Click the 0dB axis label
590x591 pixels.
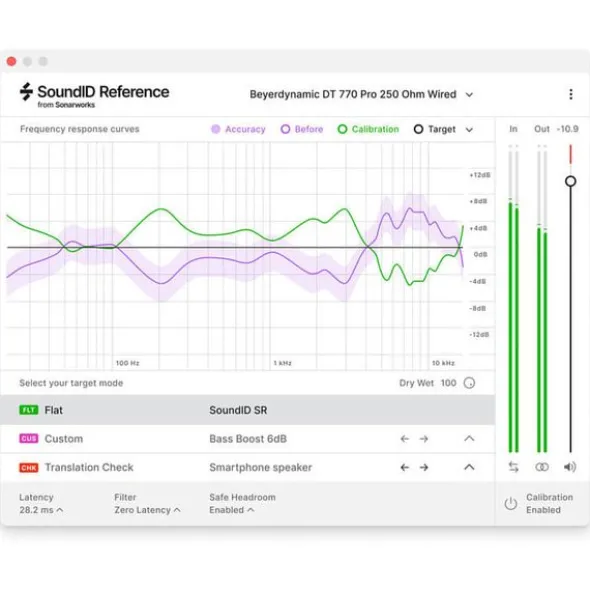pyautogui.click(x=480, y=254)
